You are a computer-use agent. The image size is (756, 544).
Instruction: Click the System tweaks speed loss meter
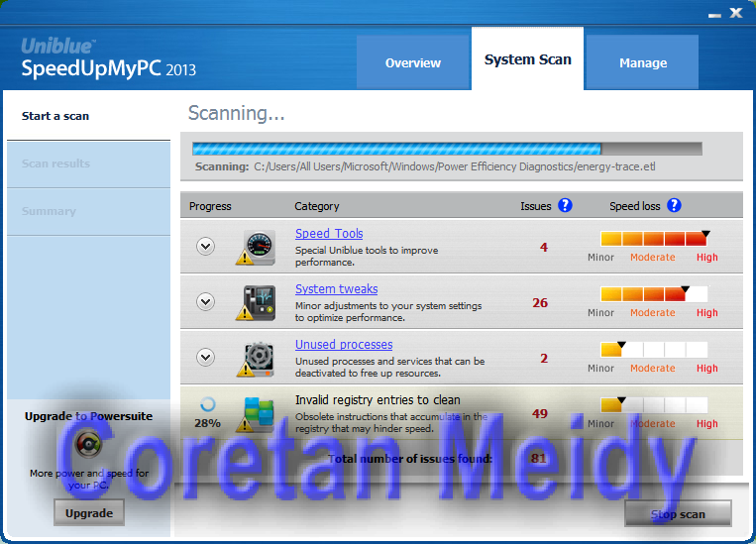(x=654, y=293)
